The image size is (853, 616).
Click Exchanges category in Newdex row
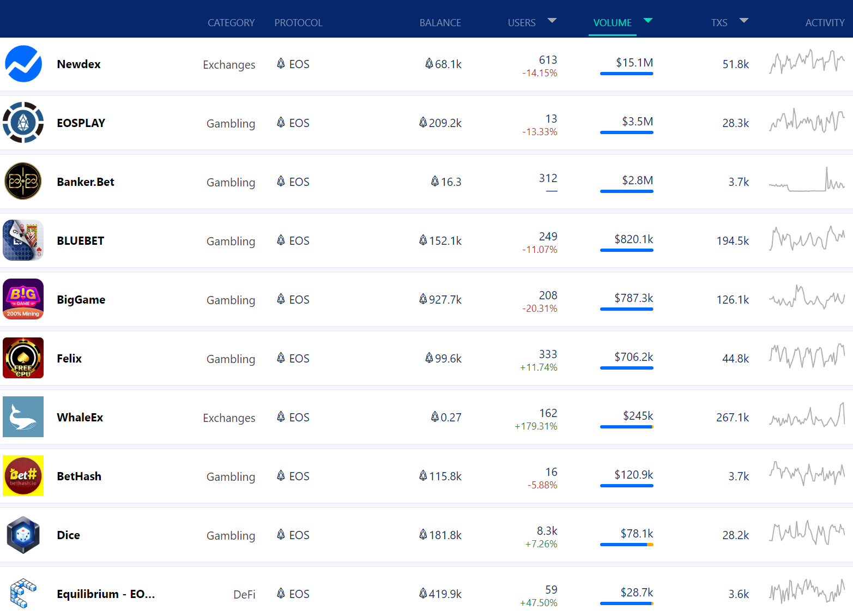pyautogui.click(x=229, y=65)
